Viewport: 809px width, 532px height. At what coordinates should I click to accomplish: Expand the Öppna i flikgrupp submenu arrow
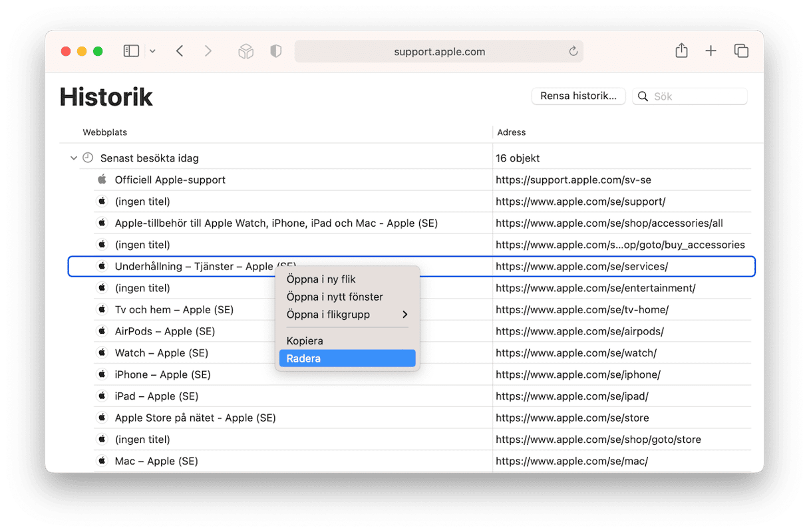[404, 315]
